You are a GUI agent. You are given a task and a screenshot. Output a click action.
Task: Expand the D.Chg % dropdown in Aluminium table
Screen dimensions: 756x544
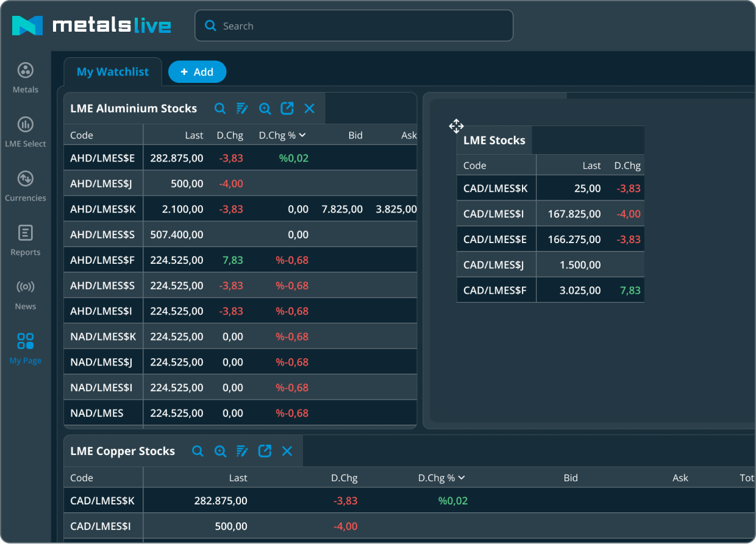coord(302,135)
